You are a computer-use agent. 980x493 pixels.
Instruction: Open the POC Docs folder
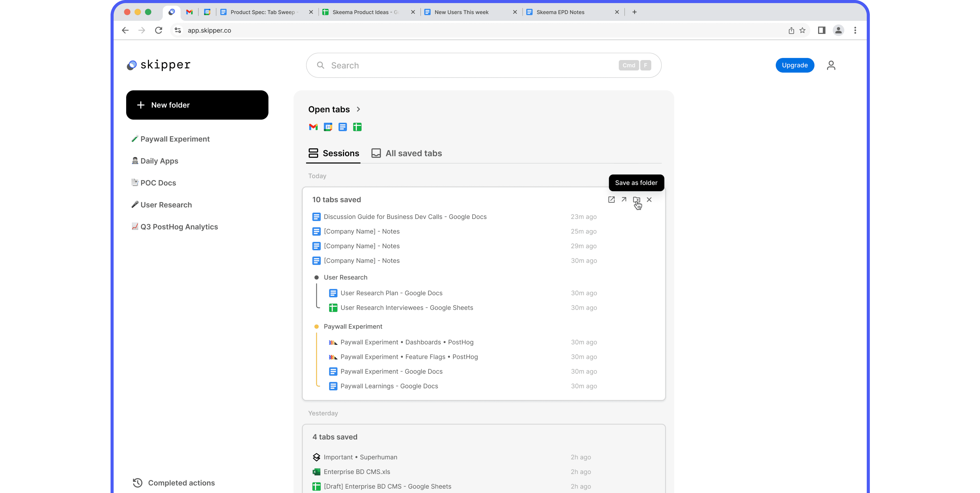point(154,183)
